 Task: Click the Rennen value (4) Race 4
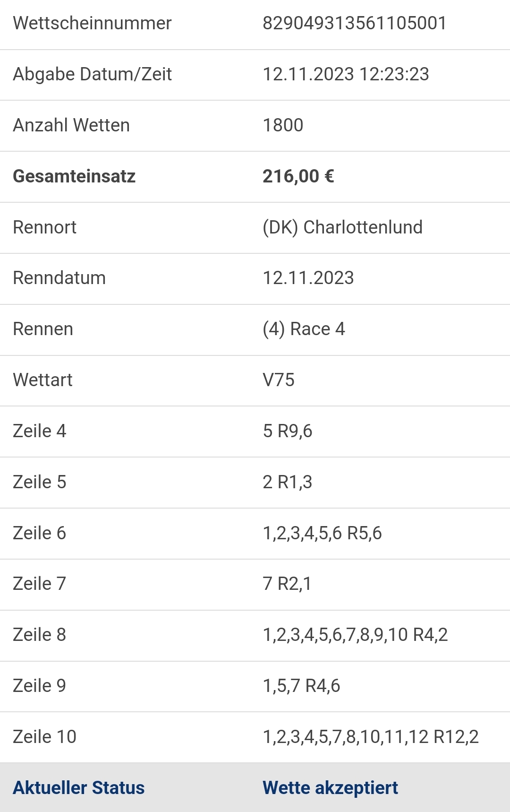point(304,329)
